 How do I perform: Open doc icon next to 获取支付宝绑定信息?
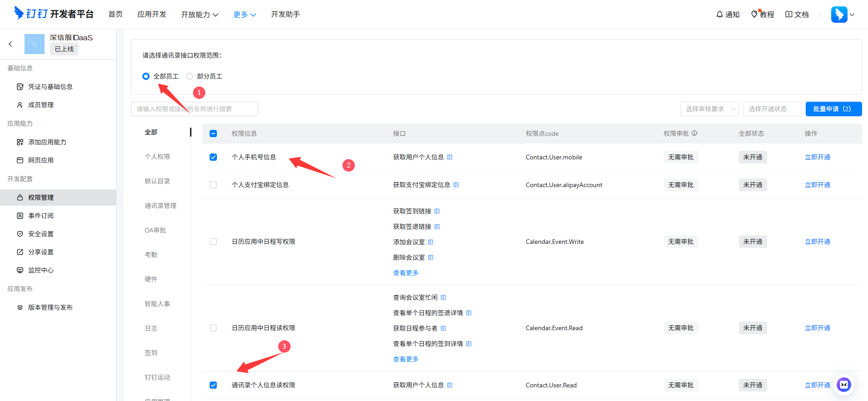[x=456, y=185]
